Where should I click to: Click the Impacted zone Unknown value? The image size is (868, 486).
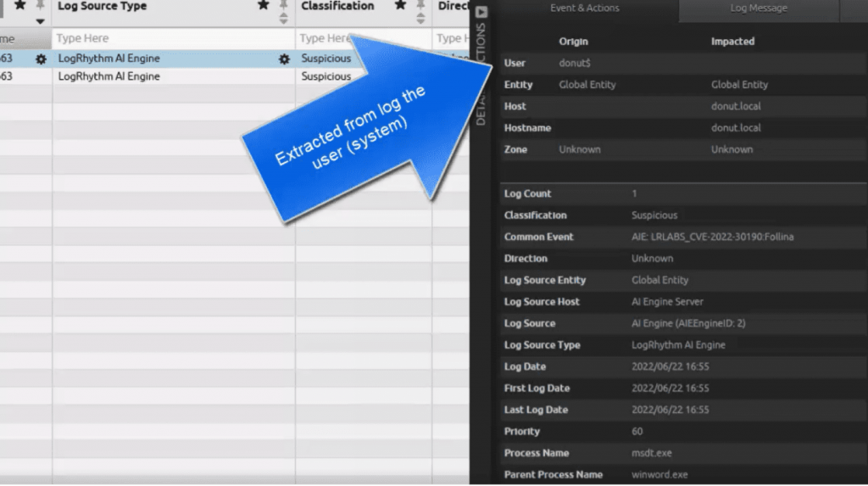click(732, 149)
